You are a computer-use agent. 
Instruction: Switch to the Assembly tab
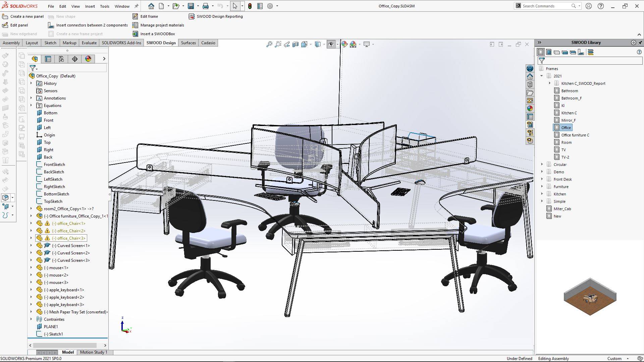(11, 43)
